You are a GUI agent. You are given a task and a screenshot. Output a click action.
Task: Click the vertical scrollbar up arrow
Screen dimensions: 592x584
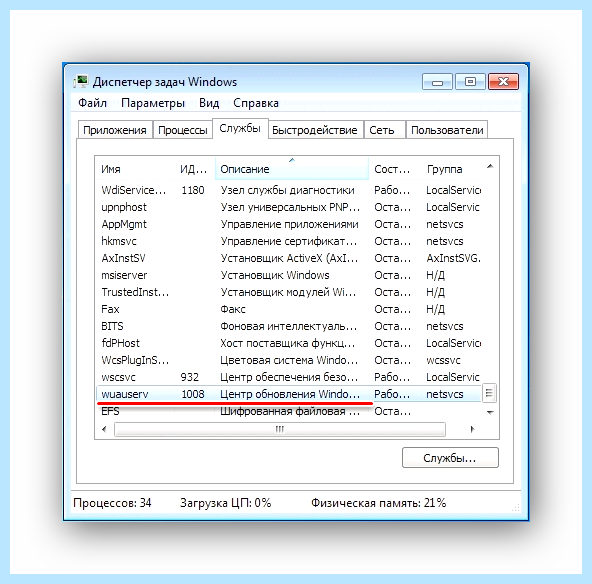[x=490, y=166]
